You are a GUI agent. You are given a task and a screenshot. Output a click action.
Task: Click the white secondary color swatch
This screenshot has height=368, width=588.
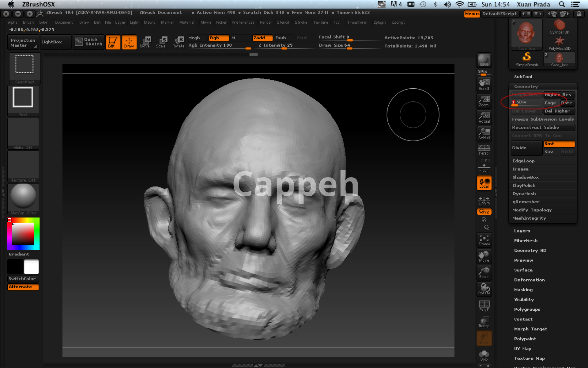(31, 266)
